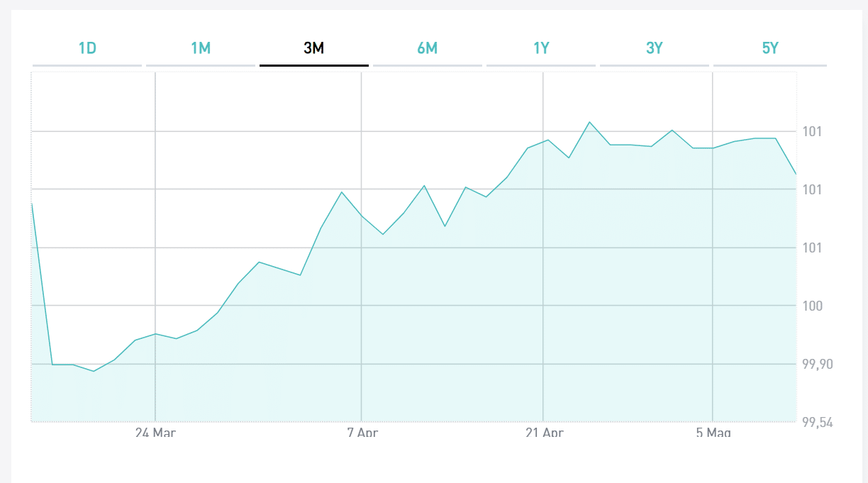The image size is (868, 483).
Task: Click the 24 Mar date label
Action: tap(155, 431)
